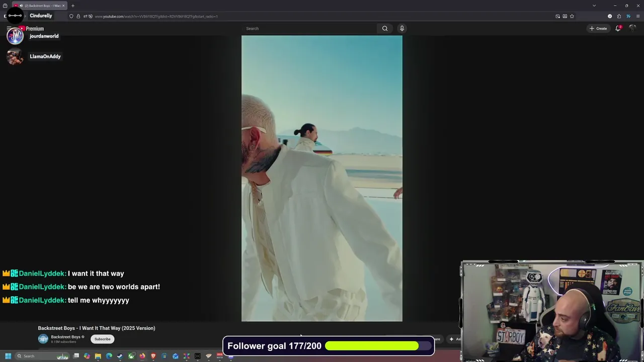Open Microsoft Edge from the taskbar
644x362 pixels.
tap(109, 356)
